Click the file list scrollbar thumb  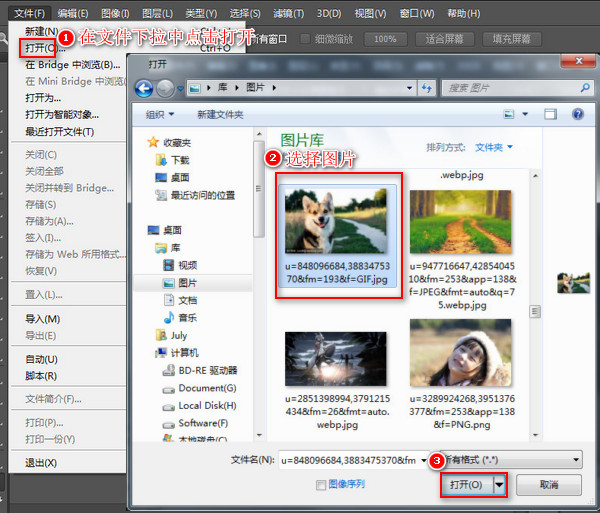[535, 311]
